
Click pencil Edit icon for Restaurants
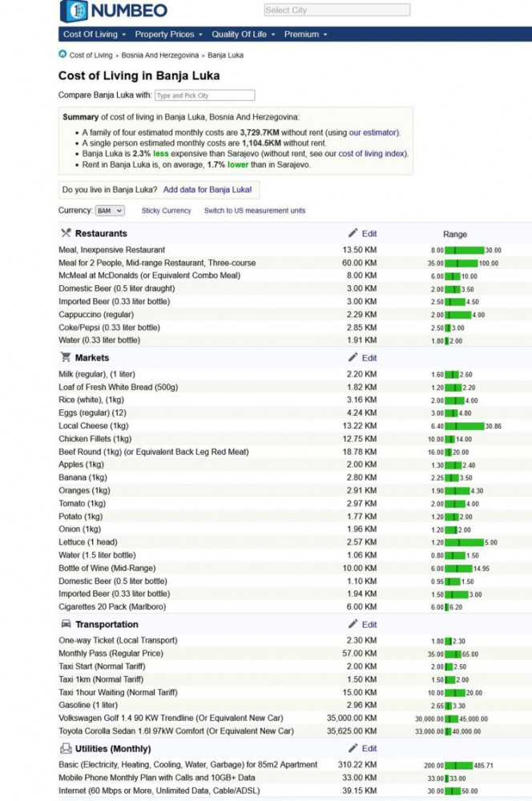[353, 233]
